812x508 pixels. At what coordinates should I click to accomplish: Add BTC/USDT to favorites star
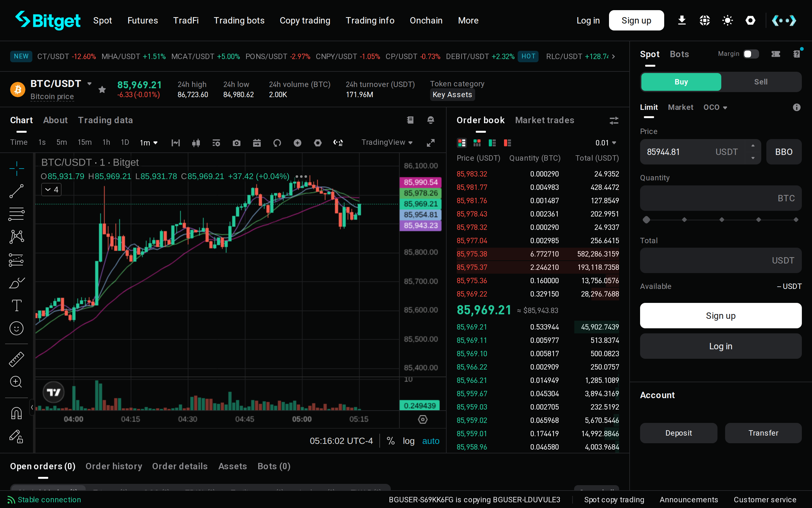[x=102, y=89]
